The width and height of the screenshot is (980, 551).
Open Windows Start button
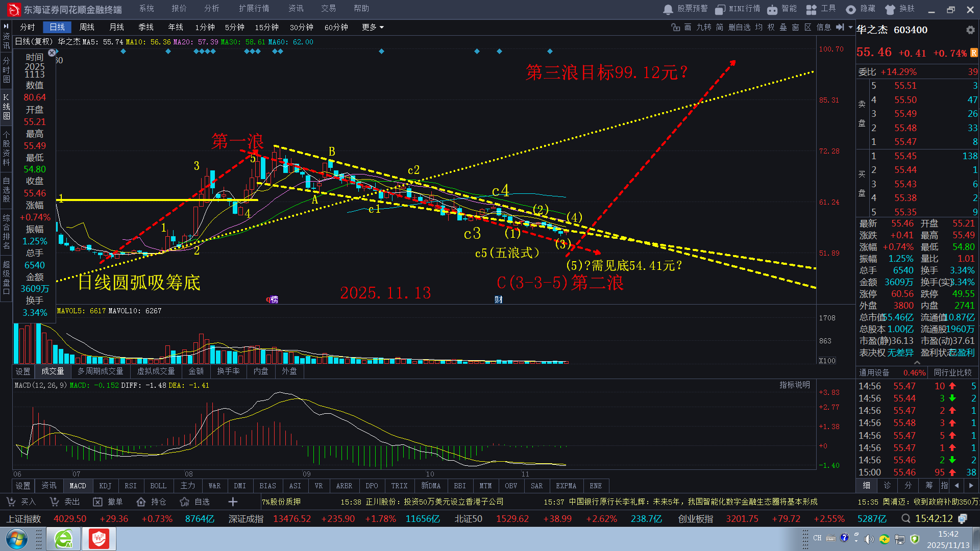(17, 539)
